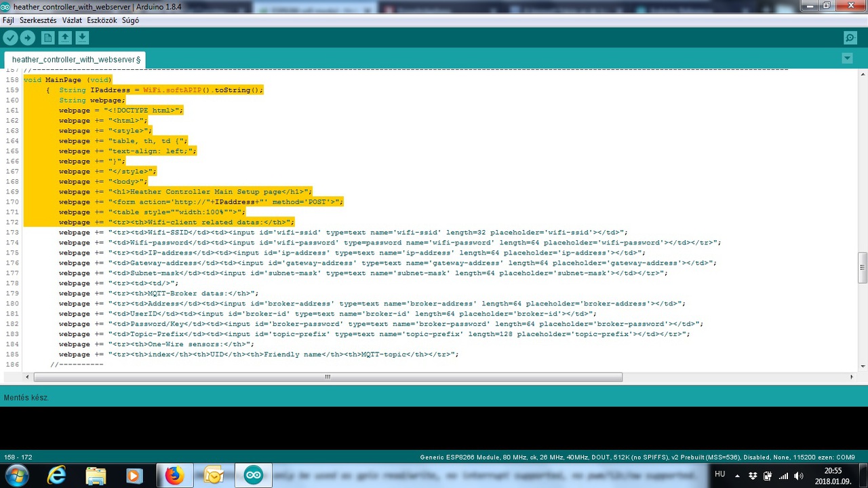Click the 'String webpage;' code line
The height and width of the screenshot is (488, 868).
click(x=92, y=100)
